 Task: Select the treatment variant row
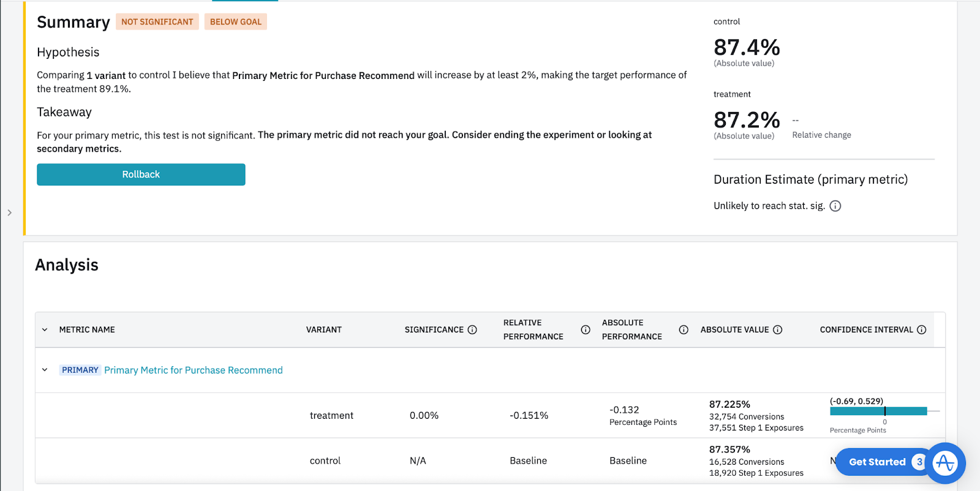(x=331, y=415)
